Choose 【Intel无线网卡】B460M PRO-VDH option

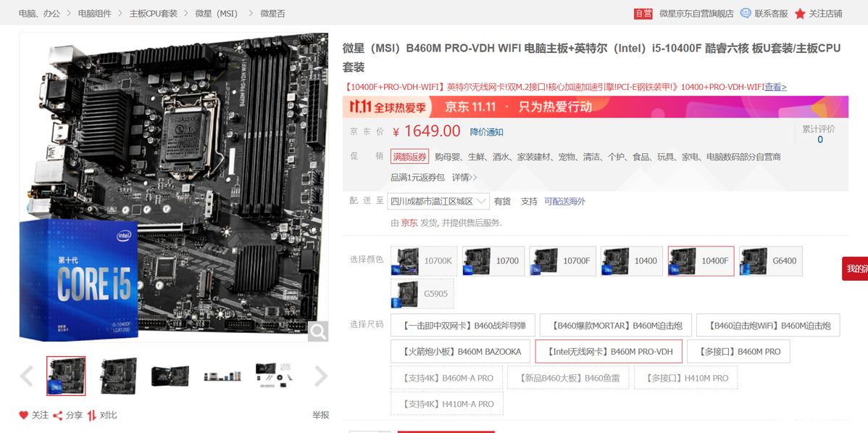(x=609, y=352)
